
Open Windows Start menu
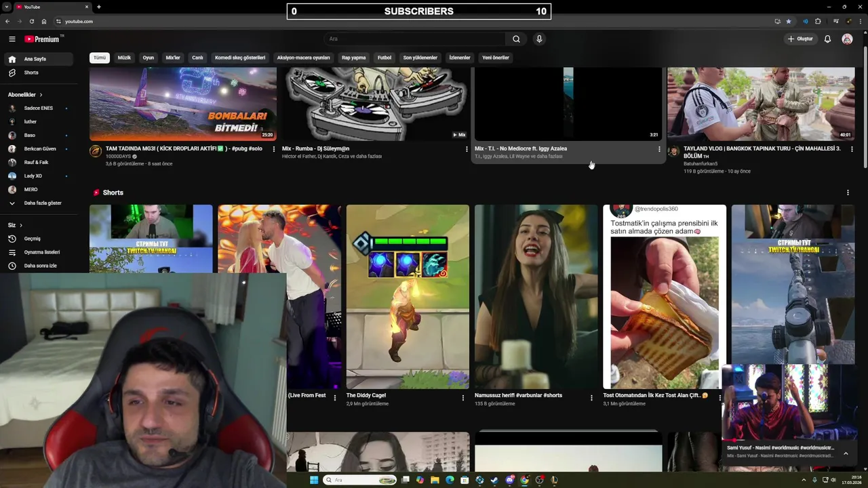314,480
